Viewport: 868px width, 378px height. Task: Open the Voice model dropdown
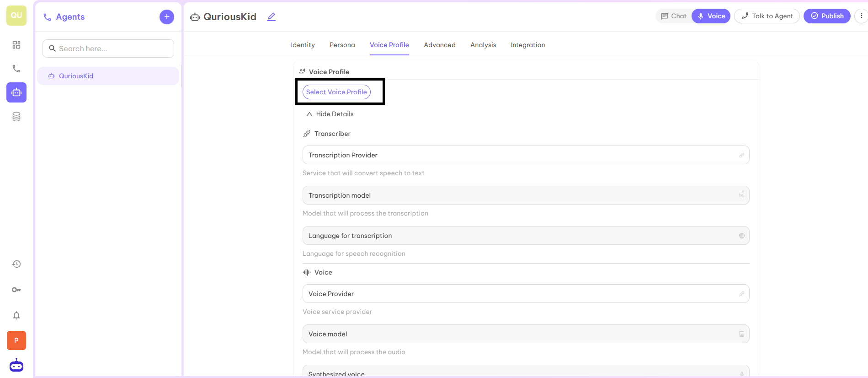[526, 334]
